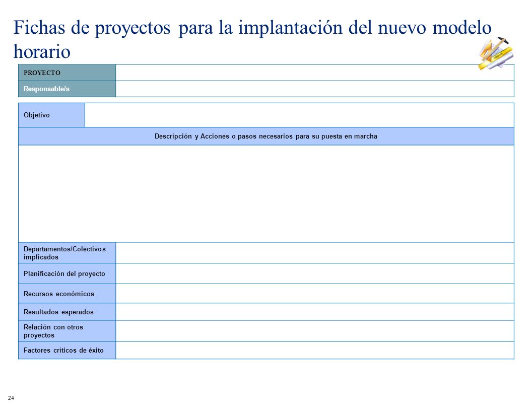Click the drafting tools clipart icon

[x=496, y=53]
